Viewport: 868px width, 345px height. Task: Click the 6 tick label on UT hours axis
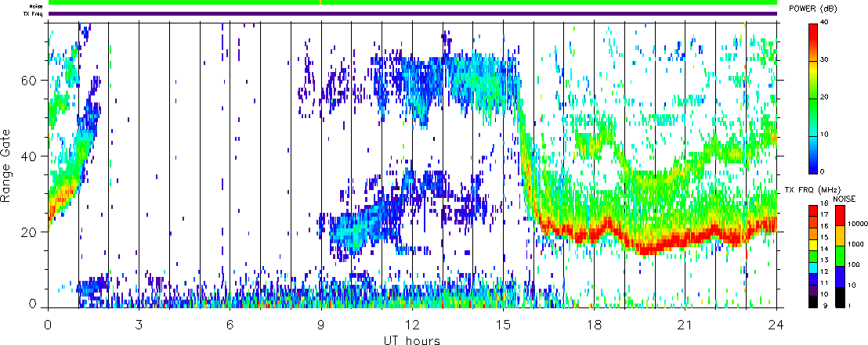[x=230, y=325]
